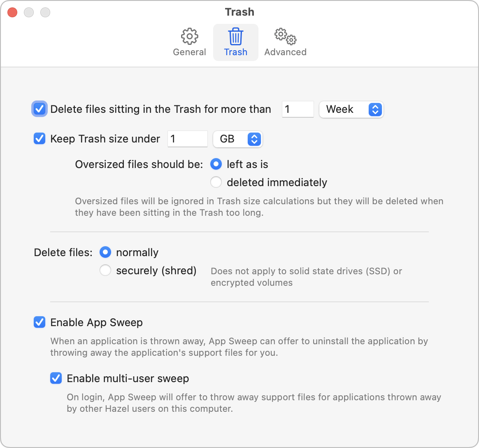Screen dimensions: 479x448
Task: Click the Trash size limit field
Action: tap(187, 139)
